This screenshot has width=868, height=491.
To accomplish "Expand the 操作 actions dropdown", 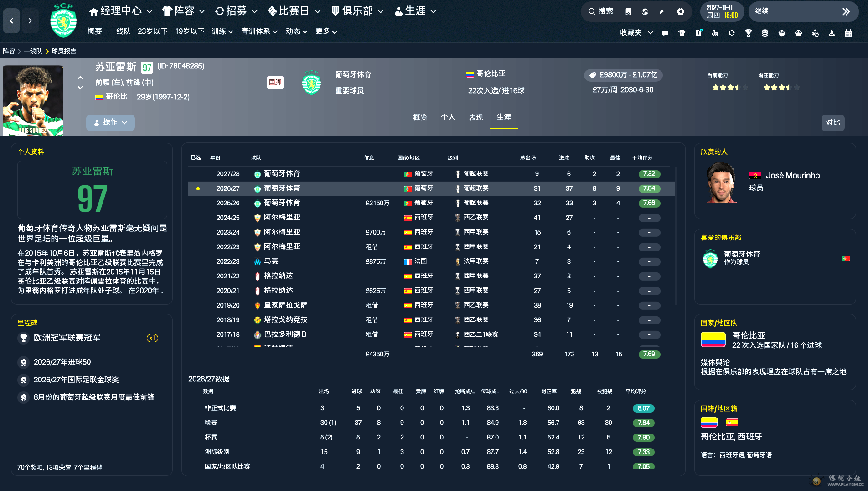I will (x=110, y=122).
